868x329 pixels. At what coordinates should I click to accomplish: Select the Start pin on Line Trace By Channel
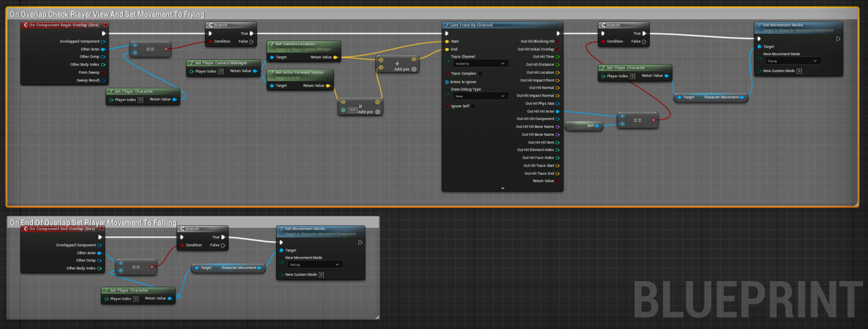(x=447, y=41)
